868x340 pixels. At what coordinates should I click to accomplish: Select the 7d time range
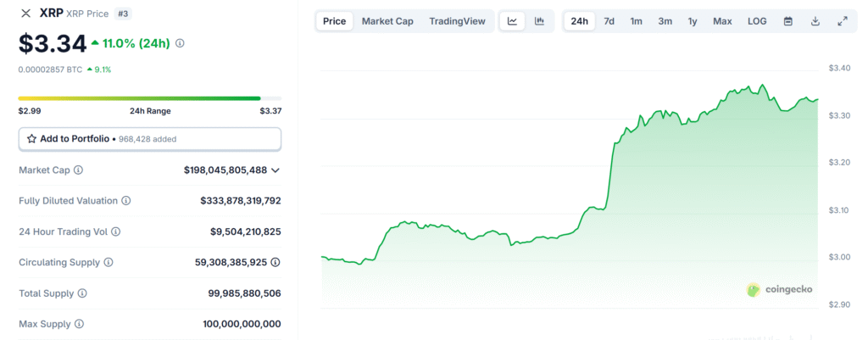tap(609, 21)
